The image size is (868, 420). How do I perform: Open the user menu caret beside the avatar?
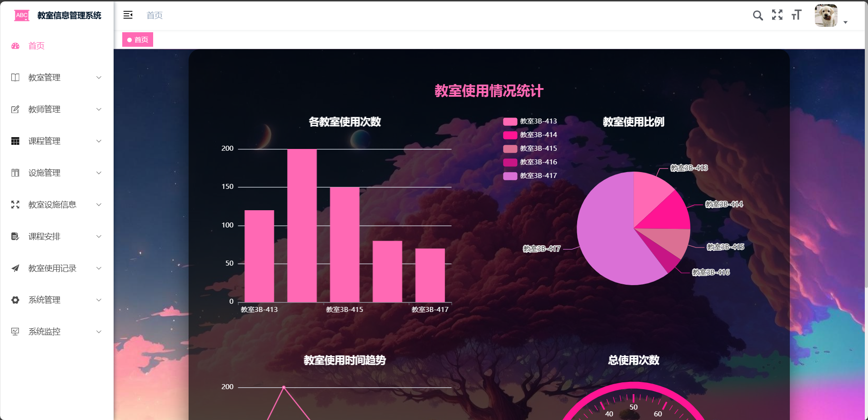click(845, 22)
